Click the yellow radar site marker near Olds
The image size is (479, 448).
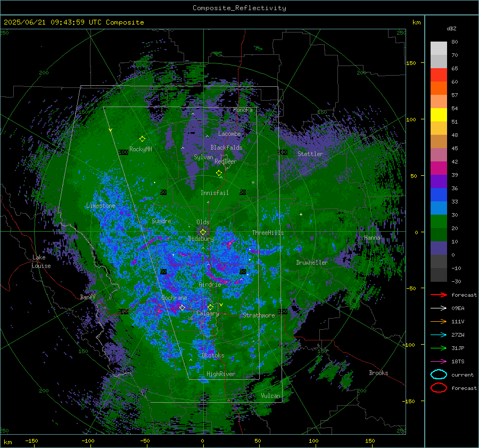(x=203, y=232)
